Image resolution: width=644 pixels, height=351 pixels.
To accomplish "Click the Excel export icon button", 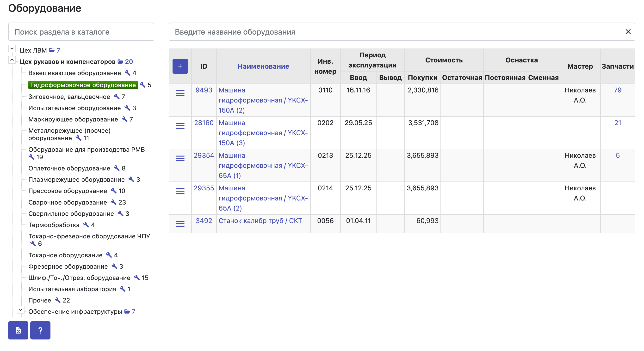I will point(18,330).
